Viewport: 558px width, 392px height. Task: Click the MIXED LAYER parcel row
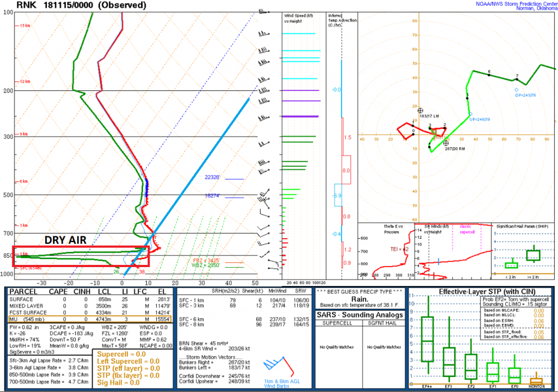tap(90, 306)
